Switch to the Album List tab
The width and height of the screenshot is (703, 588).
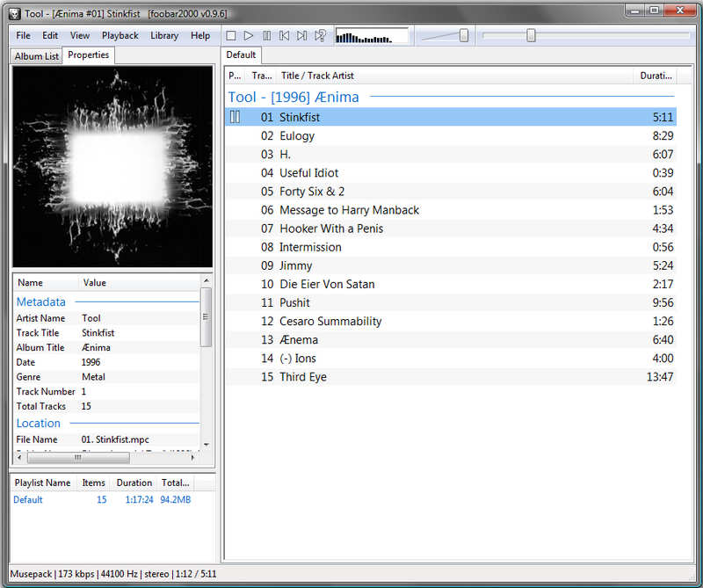[36, 56]
